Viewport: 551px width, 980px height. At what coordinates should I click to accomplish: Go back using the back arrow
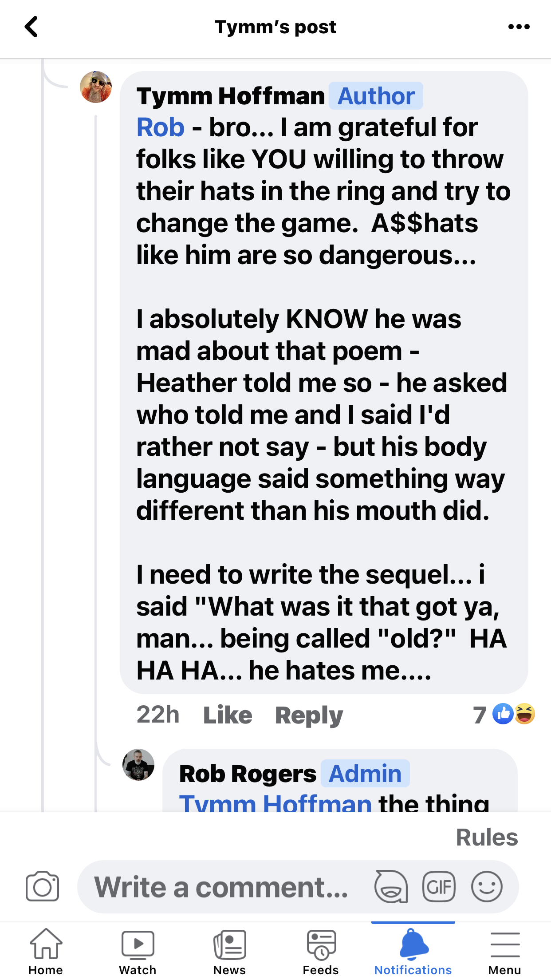point(31,27)
